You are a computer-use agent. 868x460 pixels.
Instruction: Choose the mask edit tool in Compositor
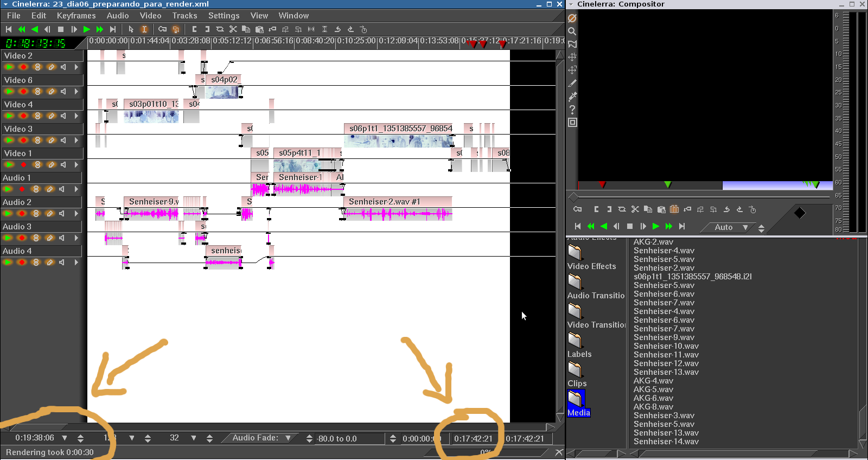(572, 44)
